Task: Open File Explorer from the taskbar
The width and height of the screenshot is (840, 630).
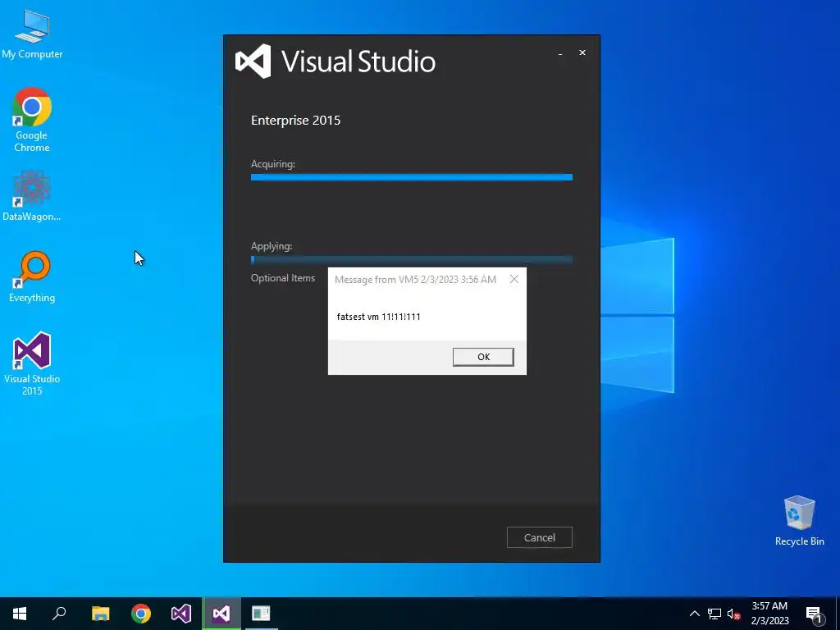Action: [x=100, y=614]
